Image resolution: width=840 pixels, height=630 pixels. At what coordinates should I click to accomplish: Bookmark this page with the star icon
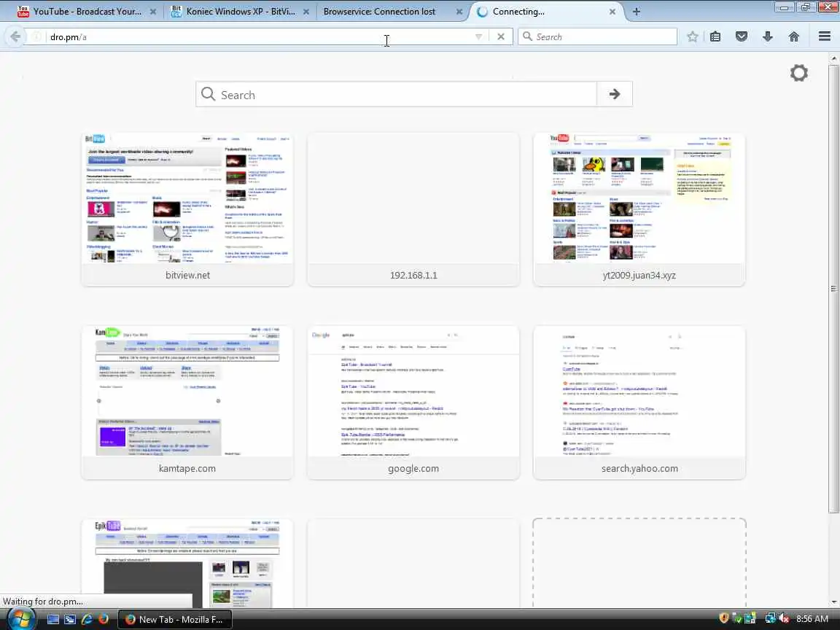692,36
